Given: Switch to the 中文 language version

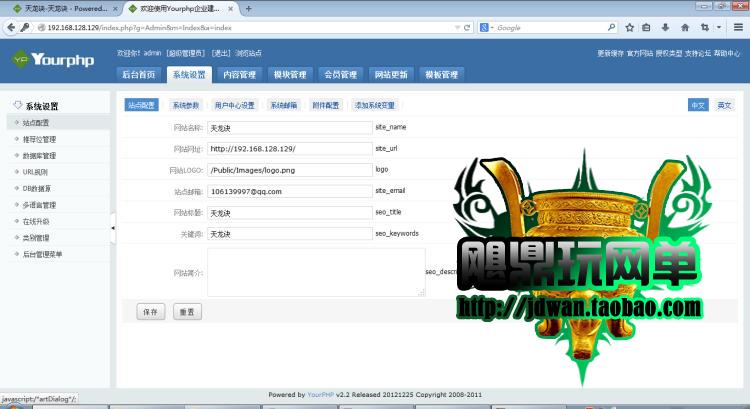Looking at the screenshot, I should pos(698,105).
